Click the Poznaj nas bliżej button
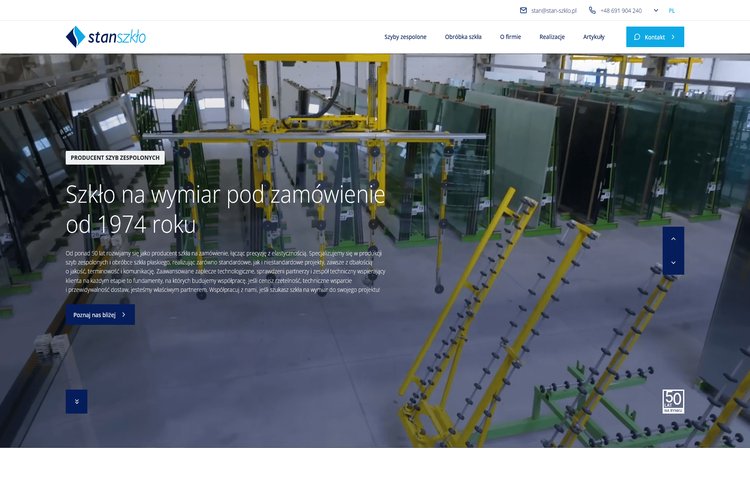750x480 pixels. point(100,314)
